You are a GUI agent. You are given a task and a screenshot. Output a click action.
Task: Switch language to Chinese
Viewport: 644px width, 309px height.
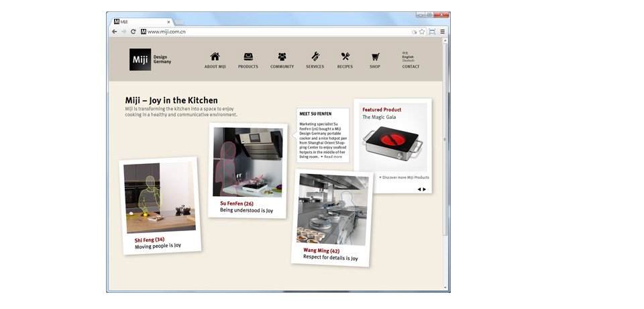click(x=405, y=53)
